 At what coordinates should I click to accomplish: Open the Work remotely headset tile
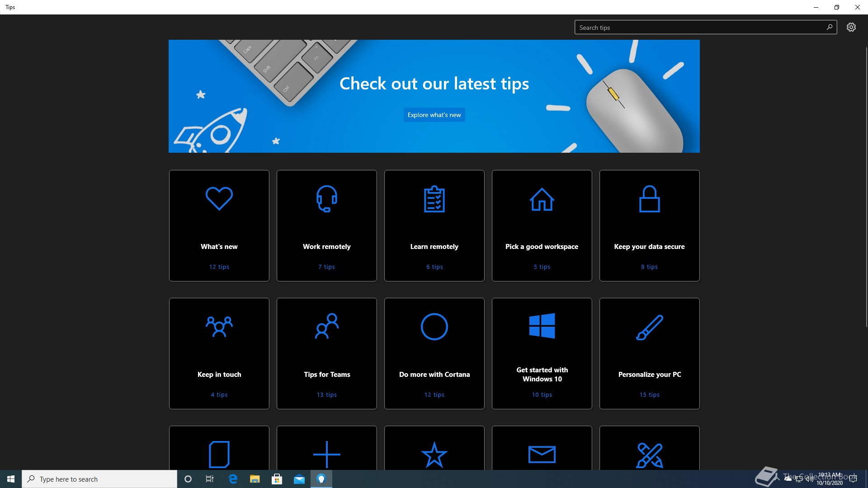326,225
